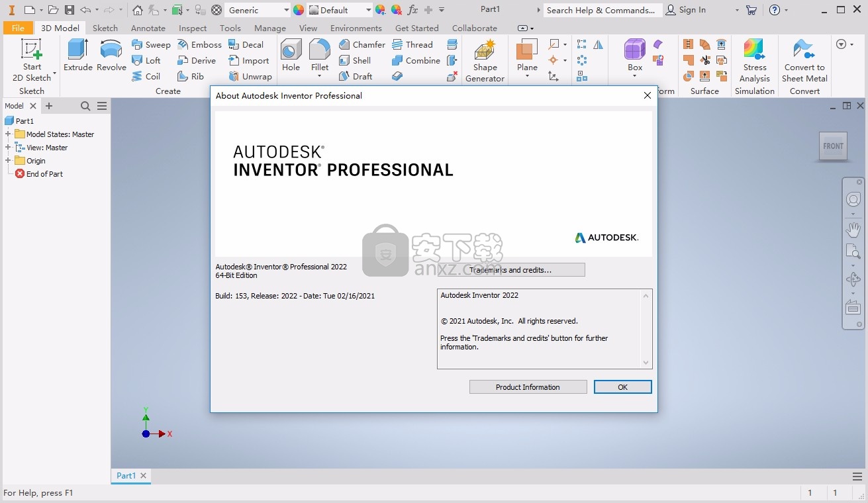868x503 pixels.
Task: Click Trademarks and credits button
Action: pyautogui.click(x=510, y=270)
